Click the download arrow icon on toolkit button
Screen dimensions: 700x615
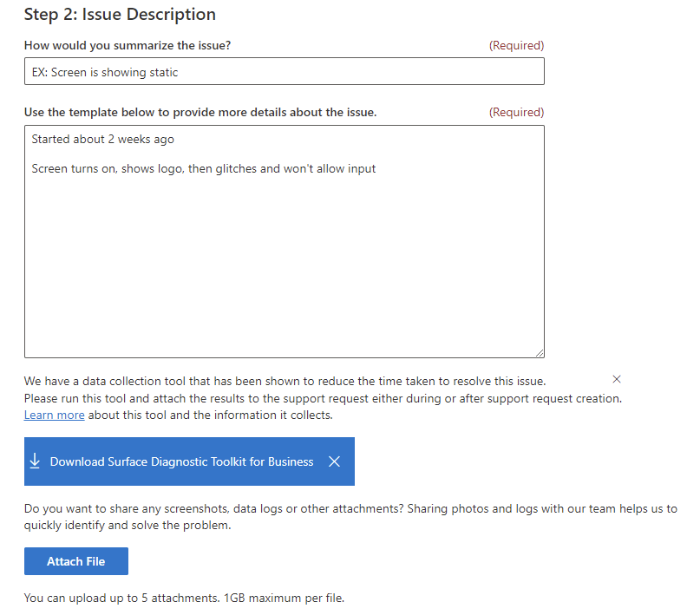coord(35,461)
